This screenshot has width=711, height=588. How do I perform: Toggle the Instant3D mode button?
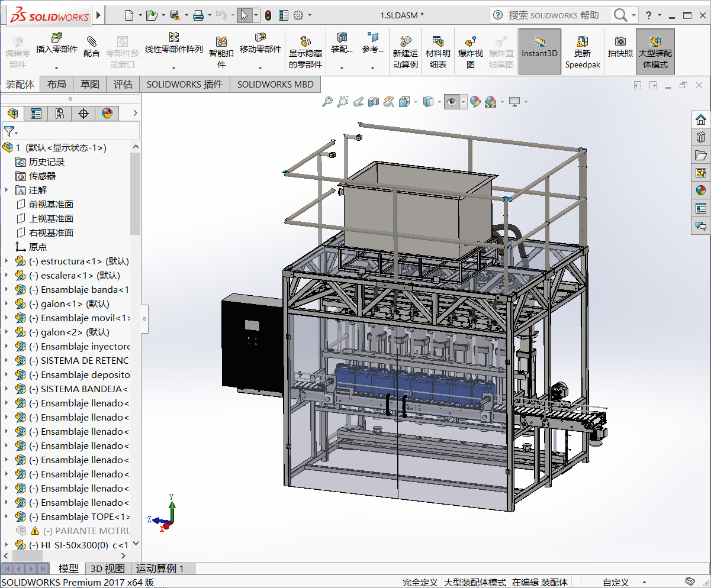(x=539, y=42)
